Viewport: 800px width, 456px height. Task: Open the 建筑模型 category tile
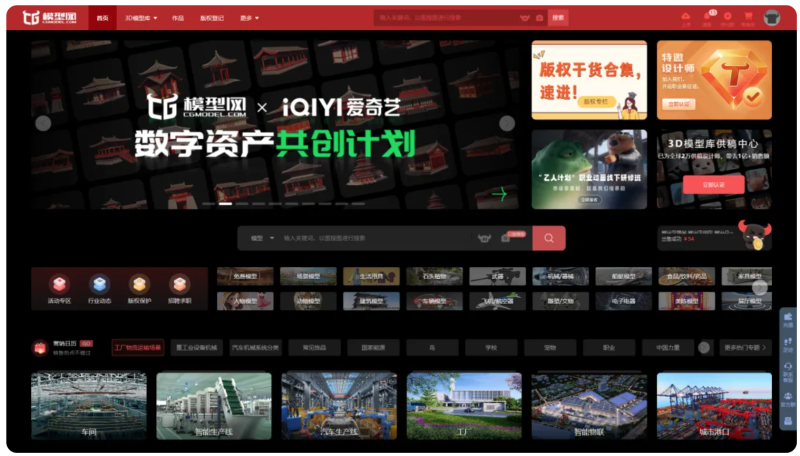pos(371,301)
